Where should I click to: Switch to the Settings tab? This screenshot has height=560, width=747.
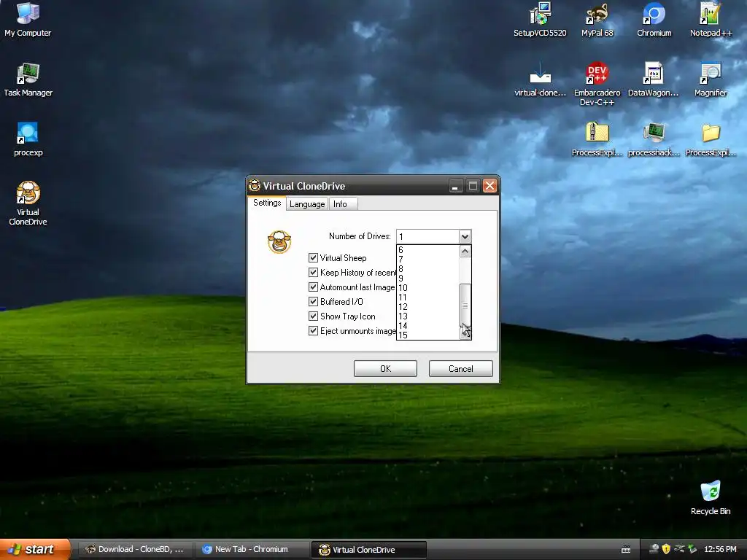pos(267,203)
